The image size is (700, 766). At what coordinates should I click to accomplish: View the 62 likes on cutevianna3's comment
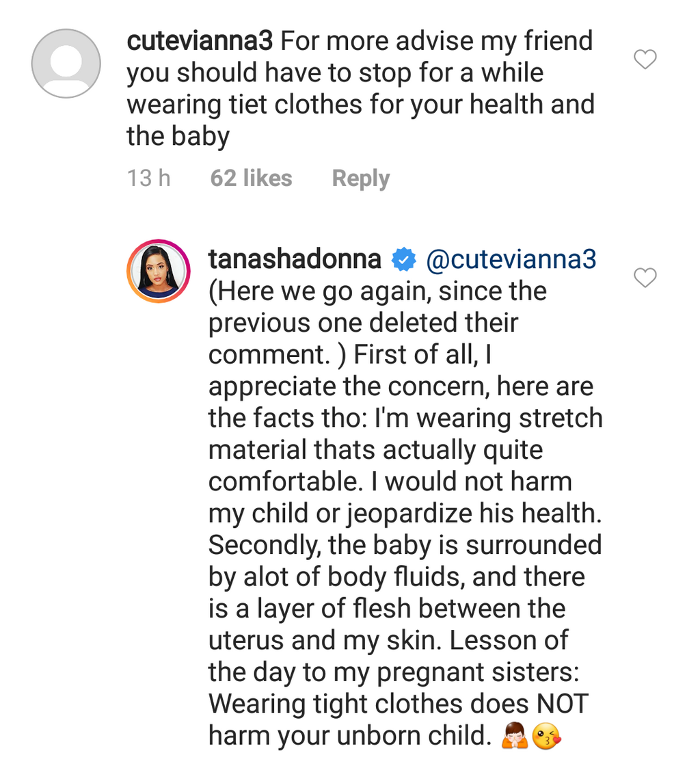(x=250, y=178)
